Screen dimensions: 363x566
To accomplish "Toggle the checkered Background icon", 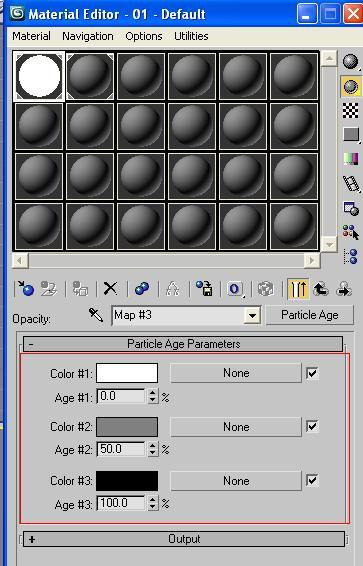I will pyautogui.click(x=351, y=110).
